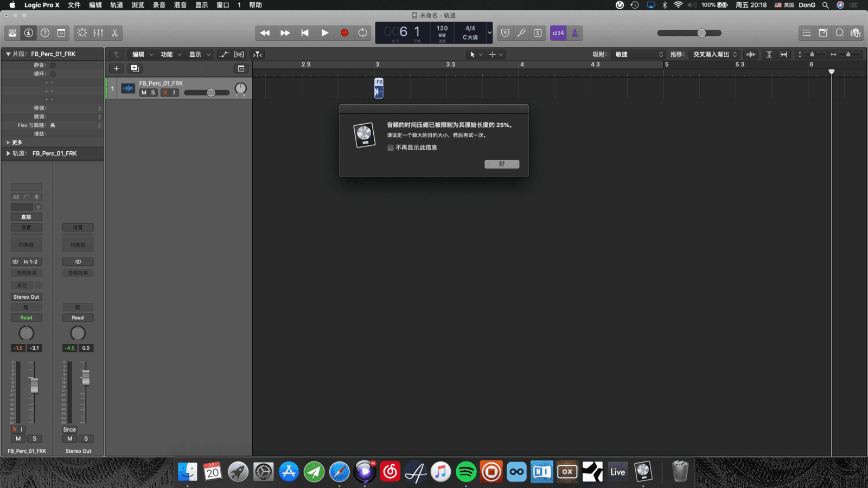Click the Go to Beginning button
Image resolution: width=868 pixels, height=488 pixels.
305,33
